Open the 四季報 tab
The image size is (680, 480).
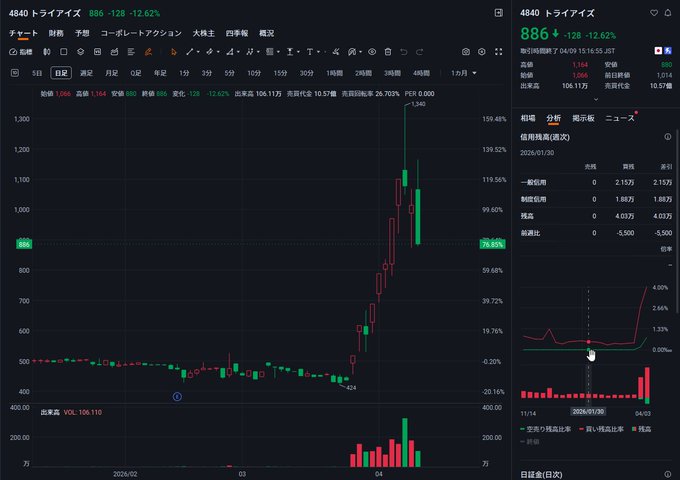[237, 33]
